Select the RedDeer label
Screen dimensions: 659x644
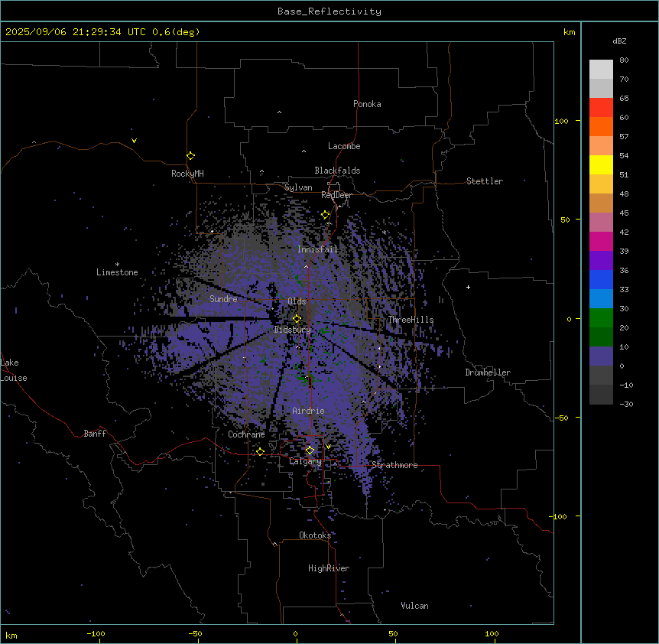(x=337, y=195)
